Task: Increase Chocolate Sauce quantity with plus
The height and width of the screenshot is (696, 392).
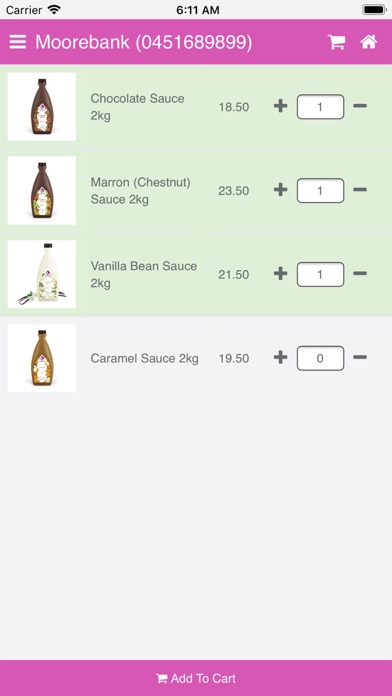Action: (280, 106)
